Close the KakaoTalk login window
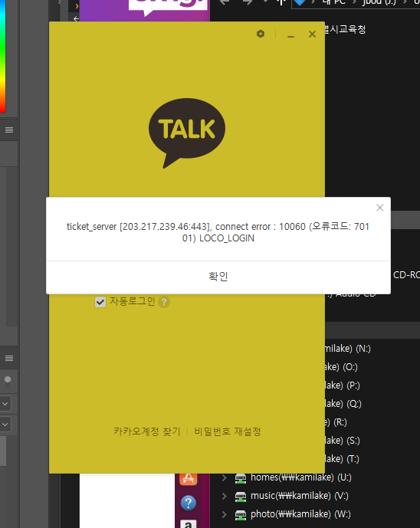Screen dimensions: 420x528 [312, 34]
